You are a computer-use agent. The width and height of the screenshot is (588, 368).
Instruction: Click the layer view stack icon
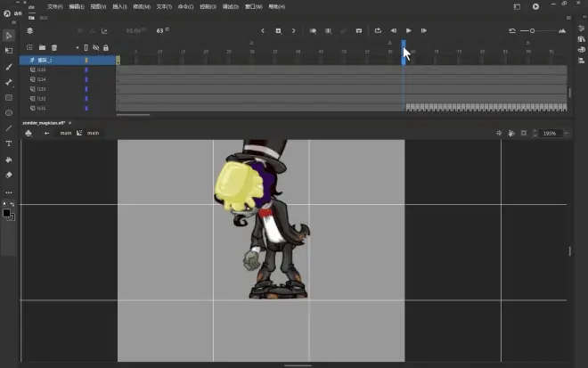(29, 31)
